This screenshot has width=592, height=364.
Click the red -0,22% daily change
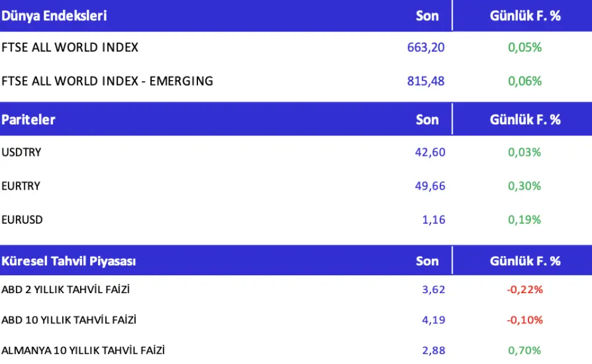pos(525,289)
